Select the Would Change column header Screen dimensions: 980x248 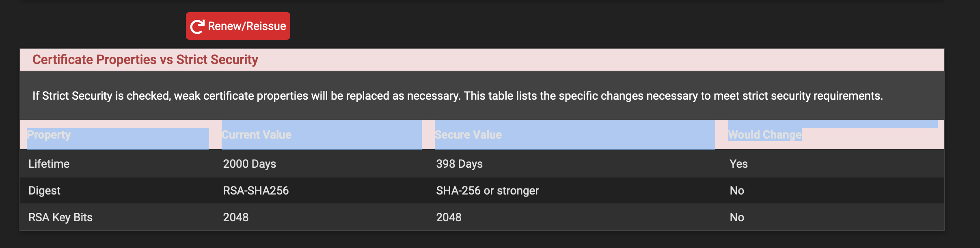[x=764, y=135]
